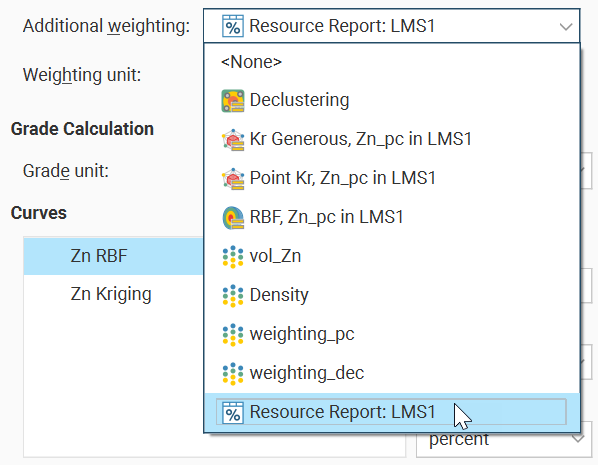This screenshot has height=465, width=598.
Task: Click the Additional weighting combo box field
Action: 392,26
